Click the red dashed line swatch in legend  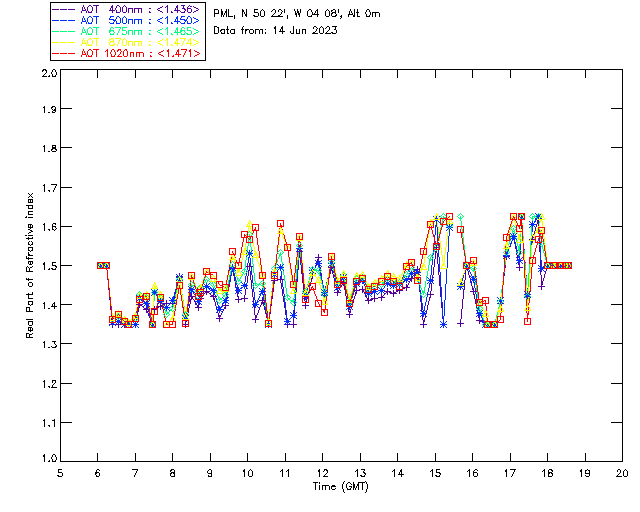pyautogui.click(x=64, y=53)
